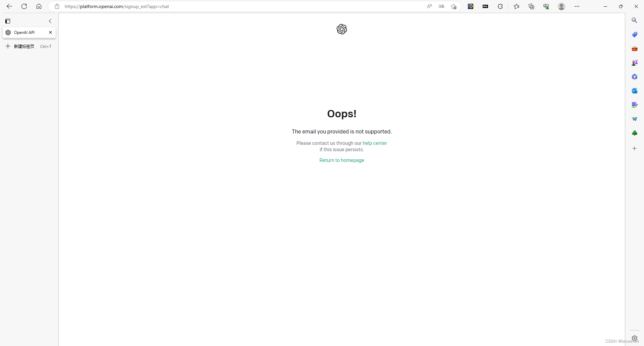Click the OpenAI logo on the page

(x=342, y=29)
